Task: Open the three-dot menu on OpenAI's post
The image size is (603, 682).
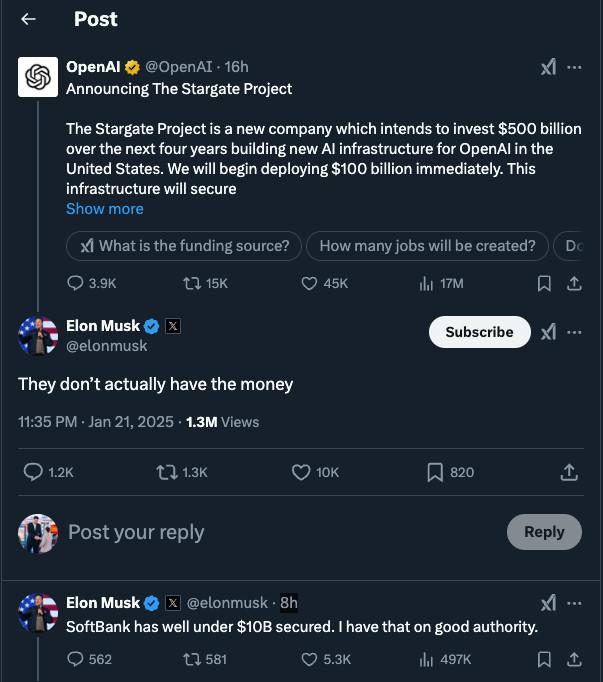Action: pos(574,67)
